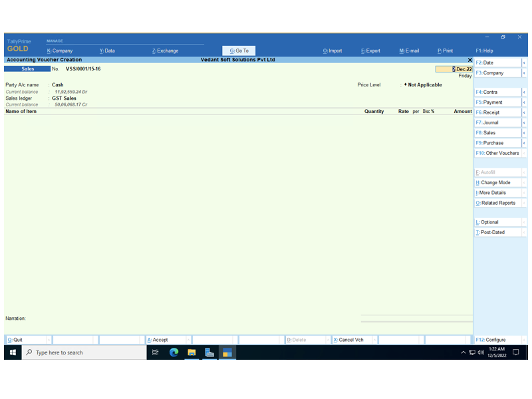The image size is (532, 399).
Task: Click the Windows taskbar search box
Action: click(x=84, y=352)
